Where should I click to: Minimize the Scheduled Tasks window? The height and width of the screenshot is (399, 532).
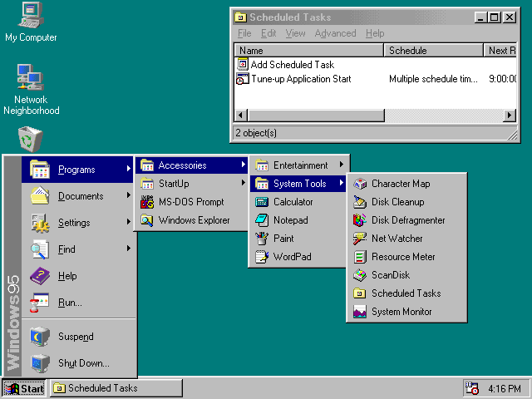[480, 17]
